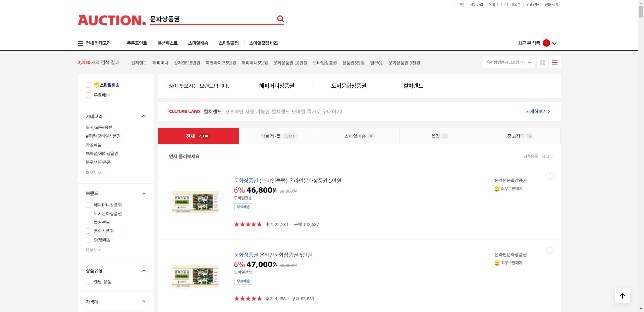This screenshot has width=644, height=312.
Task: Click the AUCTION logo
Action: point(112,20)
